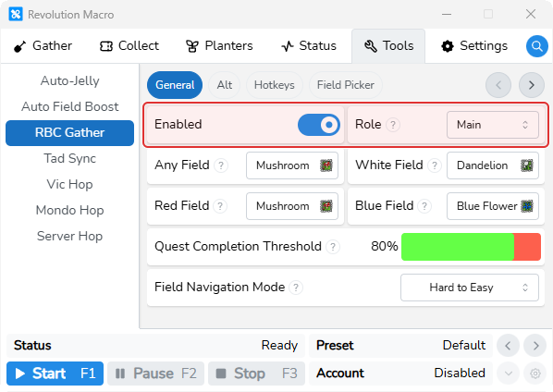
Task: Toggle the Enabled switch off
Action: pos(319,125)
